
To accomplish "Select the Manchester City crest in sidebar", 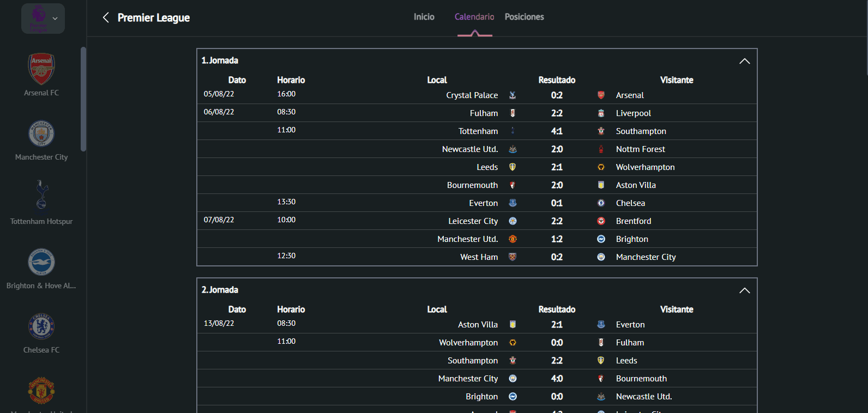I will point(41,133).
